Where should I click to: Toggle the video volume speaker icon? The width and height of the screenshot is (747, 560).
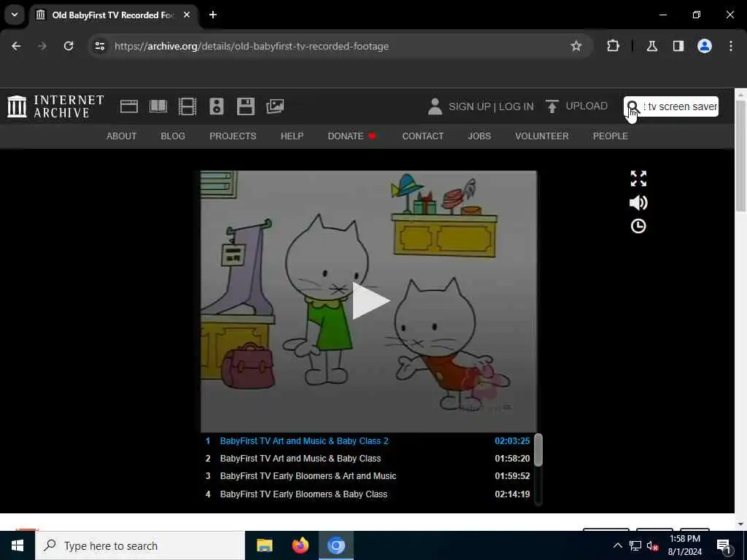click(x=638, y=203)
